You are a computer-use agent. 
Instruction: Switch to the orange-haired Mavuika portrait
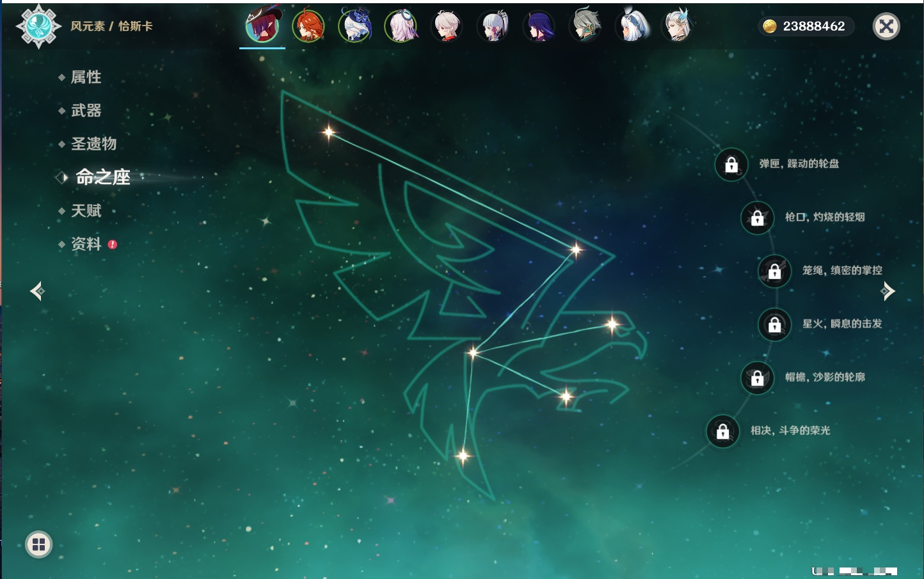pyautogui.click(x=308, y=26)
